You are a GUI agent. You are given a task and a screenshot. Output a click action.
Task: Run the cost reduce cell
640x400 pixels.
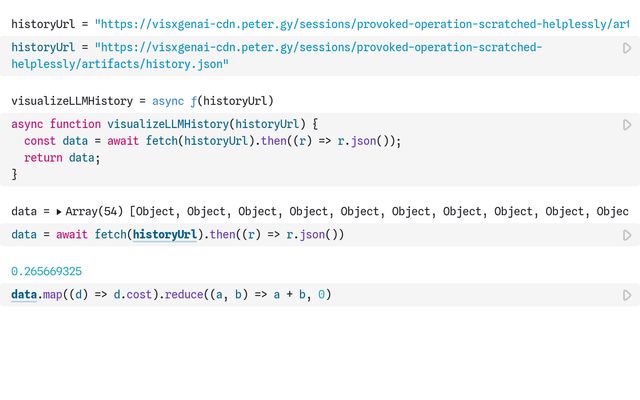627,295
